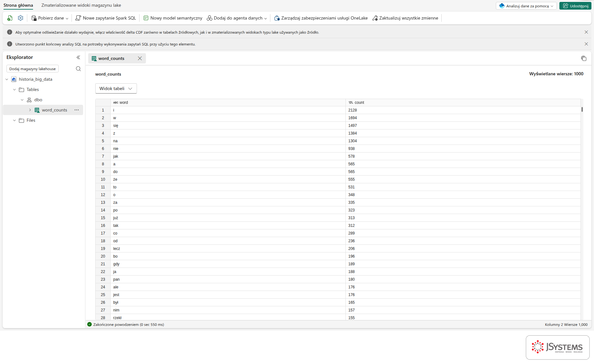Click the Udostępnij button
This screenshot has height=364, width=594.
575,6
